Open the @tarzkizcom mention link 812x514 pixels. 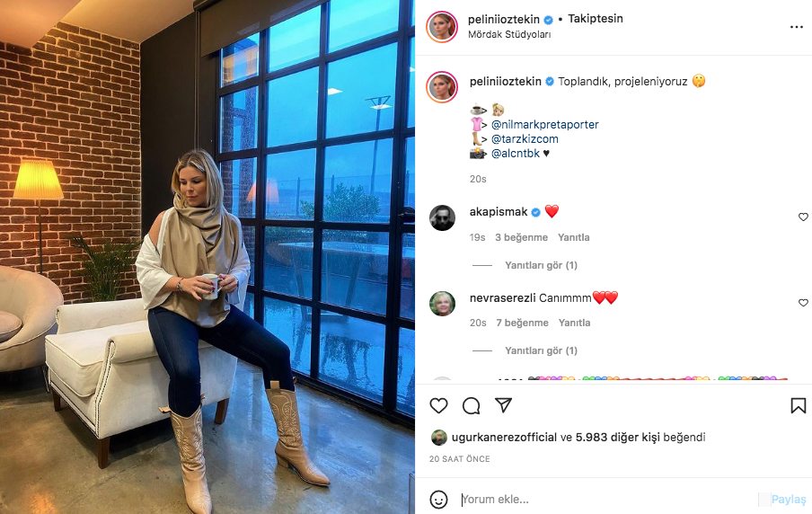click(525, 139)
